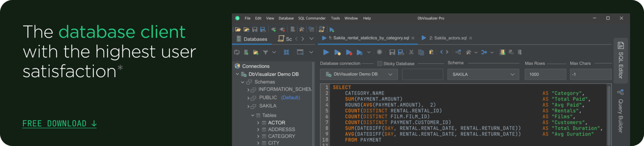
Task: Click the Cut scissors icon in editor toolbar
Action: click(x=411, y=52)
